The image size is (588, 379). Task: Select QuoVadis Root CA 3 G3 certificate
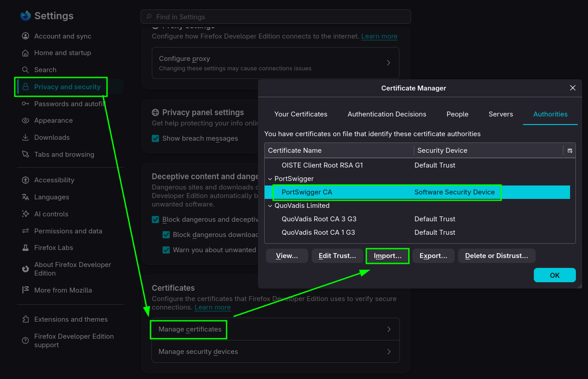click(417, 219)
